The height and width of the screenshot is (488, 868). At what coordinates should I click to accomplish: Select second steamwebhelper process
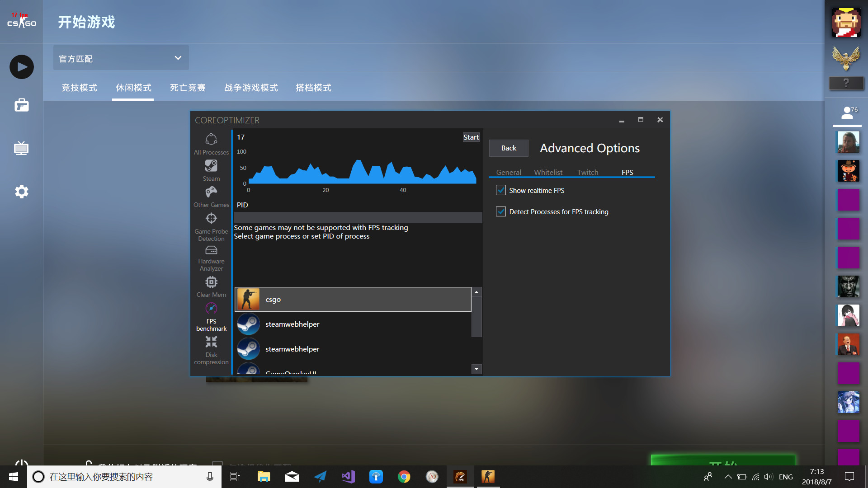point(353,349)
